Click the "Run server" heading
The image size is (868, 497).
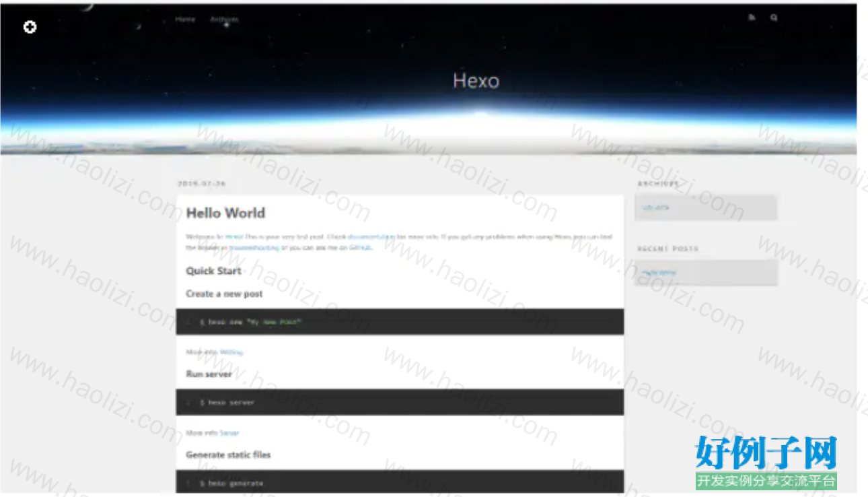pyautogui.click(x=209, y=374)
